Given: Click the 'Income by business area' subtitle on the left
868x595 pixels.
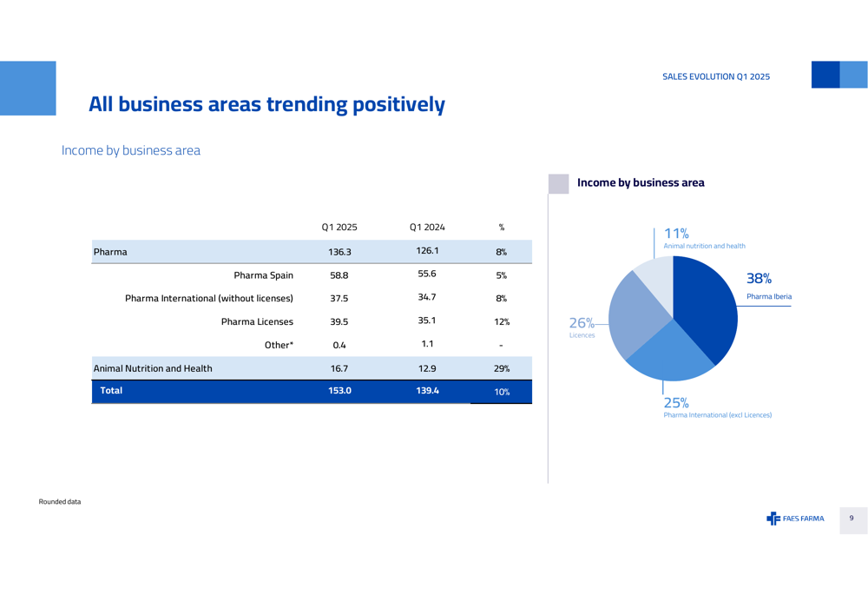Looking at the screenshot, I should tap(131, 150).
